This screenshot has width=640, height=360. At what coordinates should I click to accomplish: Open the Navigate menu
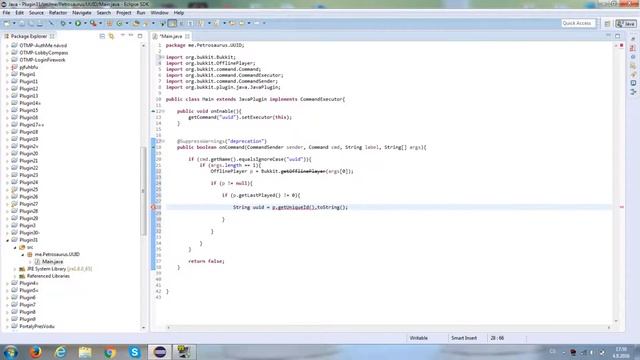pyautogui.click(x=82, y=13)
